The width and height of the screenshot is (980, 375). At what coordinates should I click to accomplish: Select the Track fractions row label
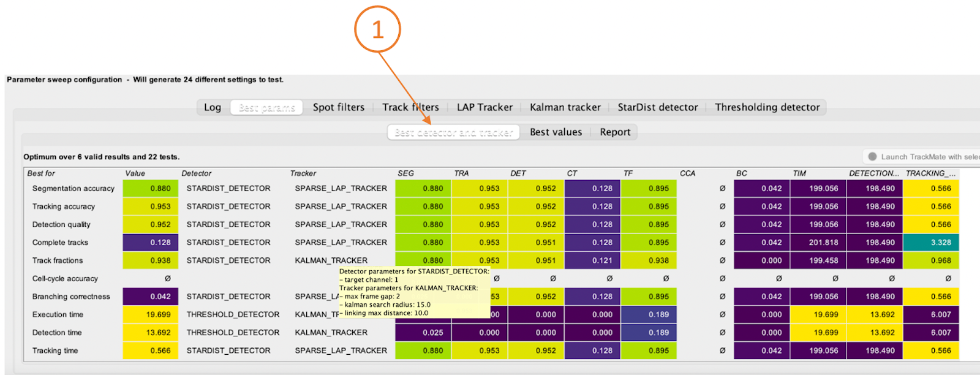[58, 260]
